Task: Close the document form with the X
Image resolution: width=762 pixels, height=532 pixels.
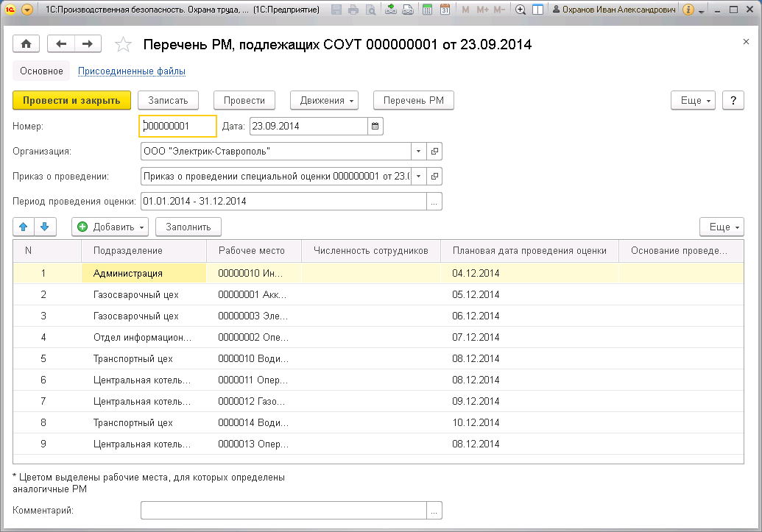Action: coord(746,42)
